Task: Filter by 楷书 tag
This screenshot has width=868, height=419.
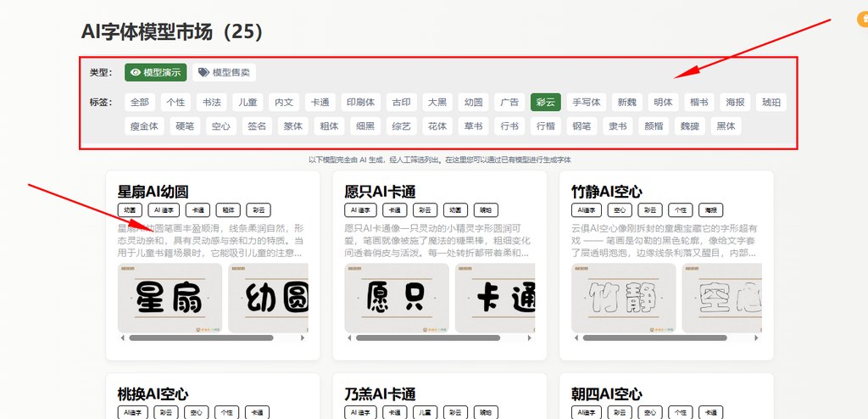Action: coord(699,102)
